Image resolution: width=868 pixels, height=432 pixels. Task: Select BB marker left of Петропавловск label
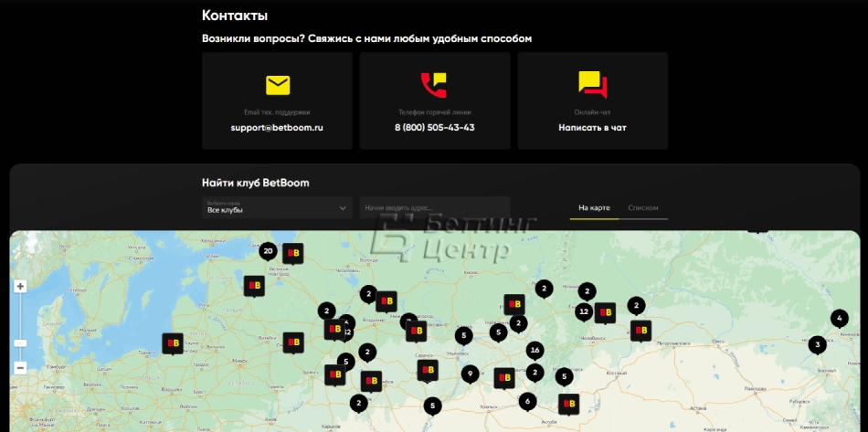pos(640,331)
